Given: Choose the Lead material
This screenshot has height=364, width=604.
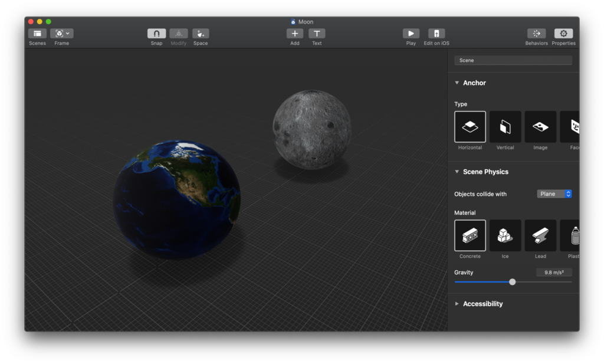Looking at the screenshot, I should [x=540, y=235].
